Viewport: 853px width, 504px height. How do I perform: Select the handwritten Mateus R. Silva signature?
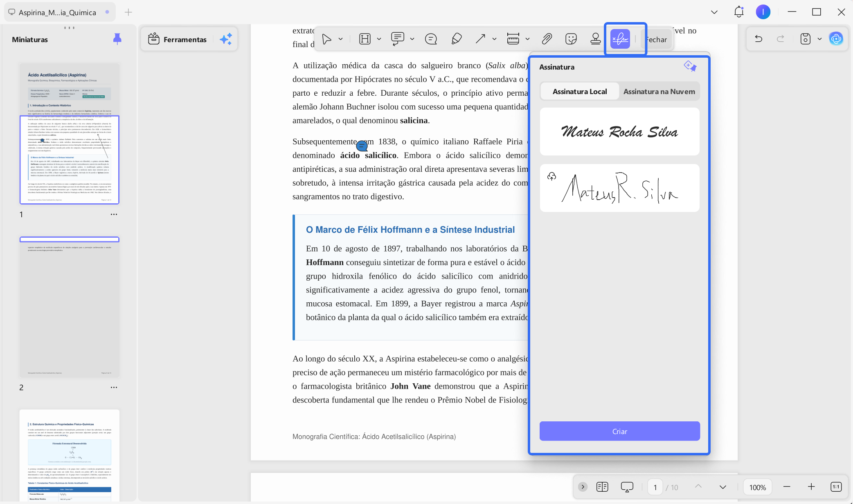619,188
